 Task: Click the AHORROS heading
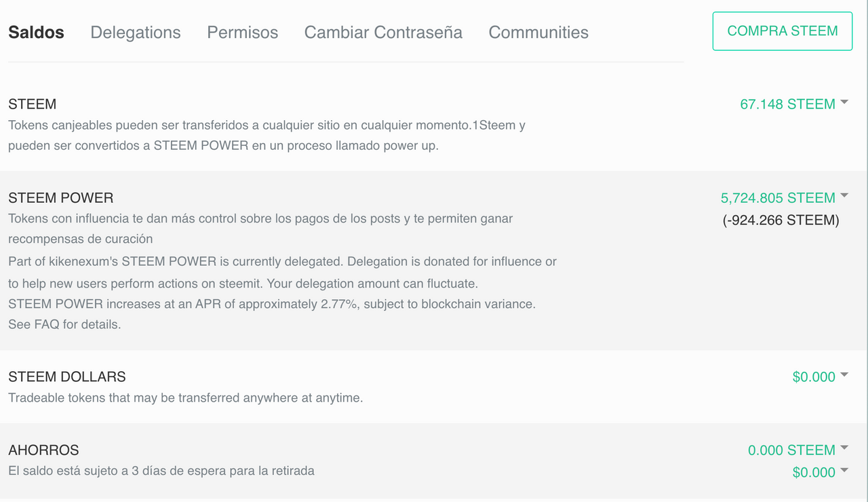[x=43, y=450]
